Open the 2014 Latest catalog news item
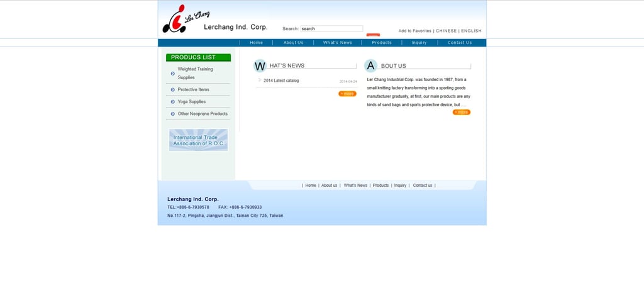The height and width of the screenshot is (305, 644). coord(281,80)
